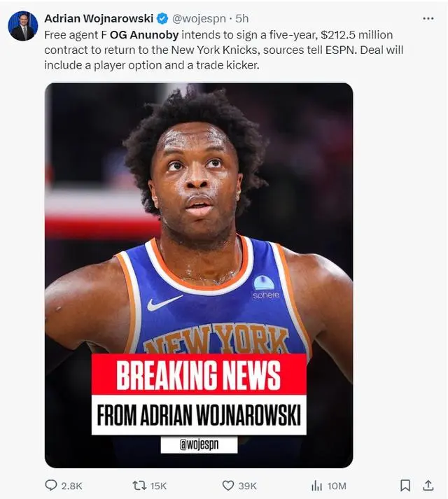Open the OG Anunoby breaking news image
The image size is (448, 499).
(x=199, y=275)
